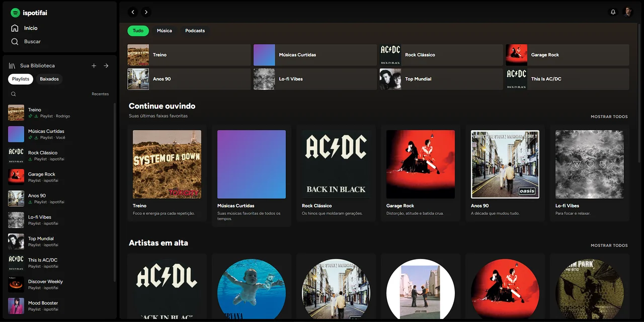
Task: Click the Top Mundial quick-access tile
Action: tap(441, 79)
